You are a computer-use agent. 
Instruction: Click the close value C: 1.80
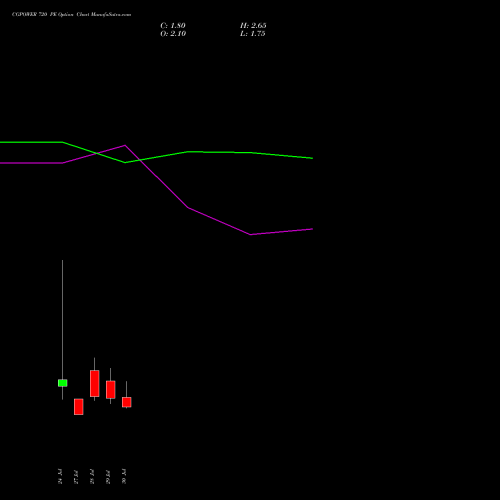pyautogui.click(x=173, y=26)
